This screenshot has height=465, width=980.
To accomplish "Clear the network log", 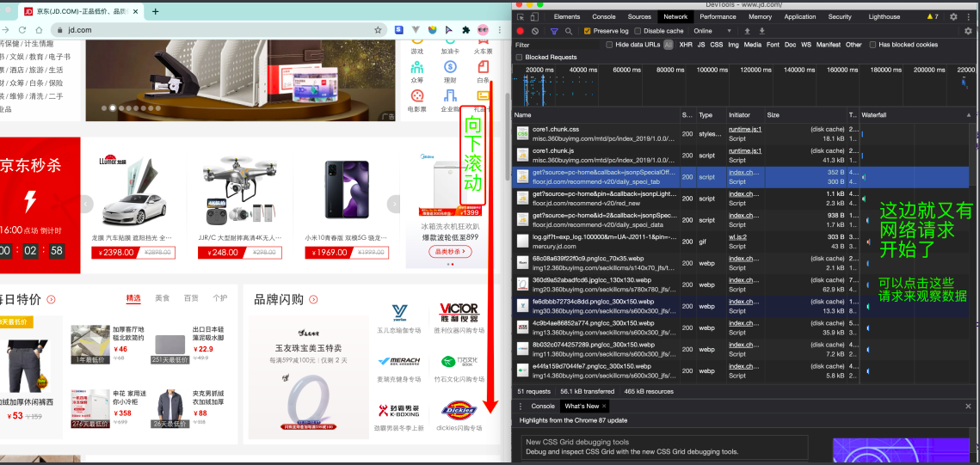I will tap(535, 31).
